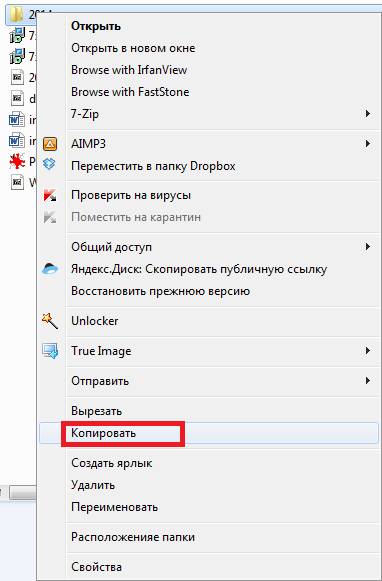This screenshot has height=581, width=382.
Task: Click the Dropbox icon in the menu
Action: coord(49,163)
